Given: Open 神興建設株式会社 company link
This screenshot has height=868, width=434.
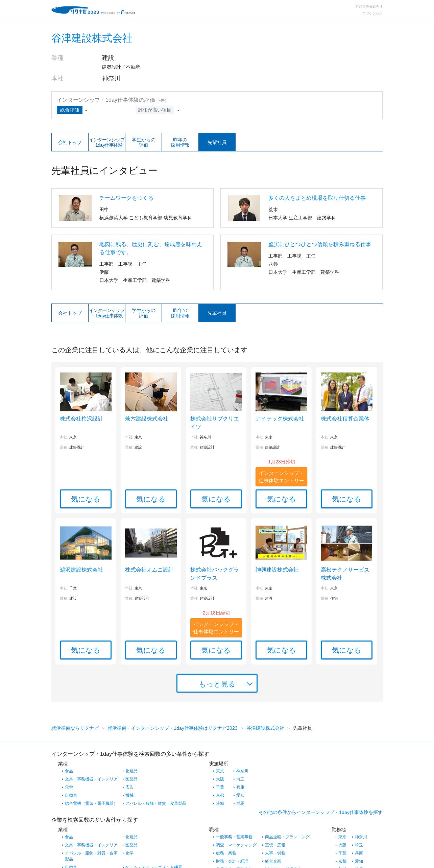Looking at the screenshot, I should coord(277,570).
